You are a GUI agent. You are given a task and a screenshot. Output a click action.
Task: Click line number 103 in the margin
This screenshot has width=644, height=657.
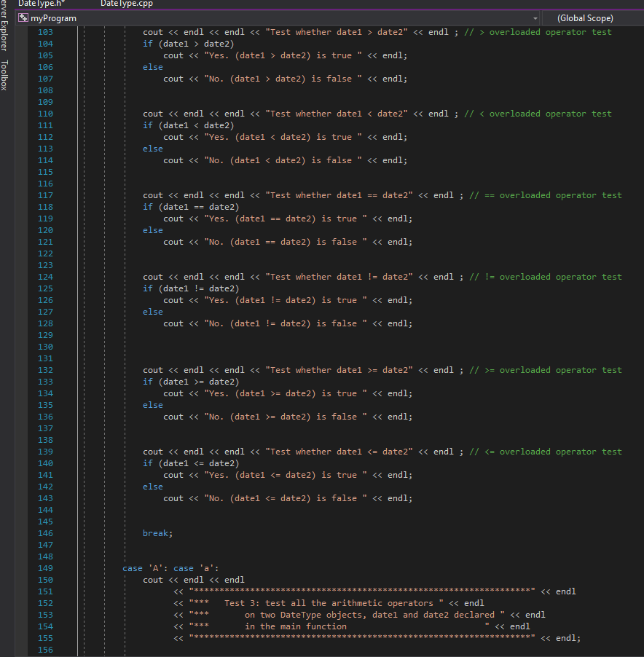(x=45, y=31)
